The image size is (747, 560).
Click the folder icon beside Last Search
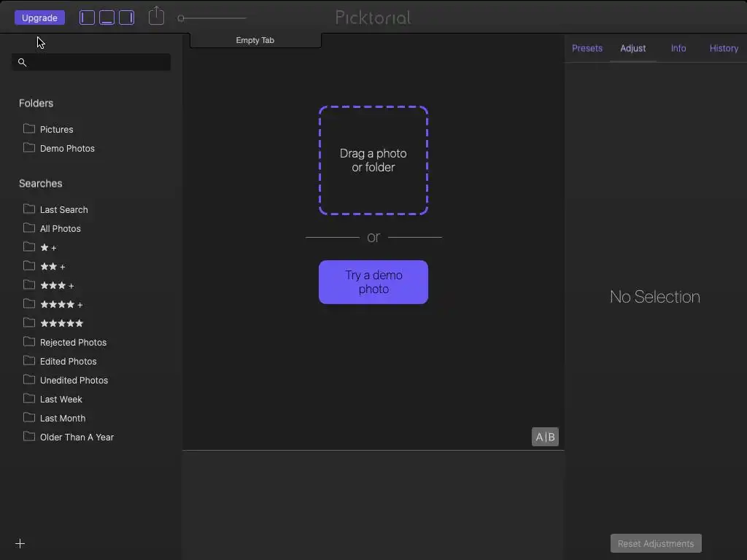pos(29,209)
